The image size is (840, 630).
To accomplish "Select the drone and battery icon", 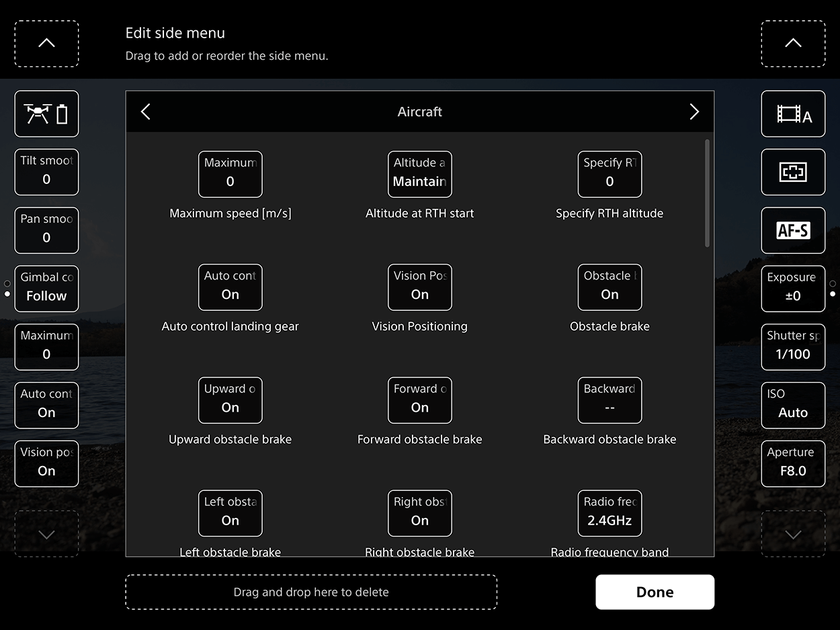I will 46,114.
